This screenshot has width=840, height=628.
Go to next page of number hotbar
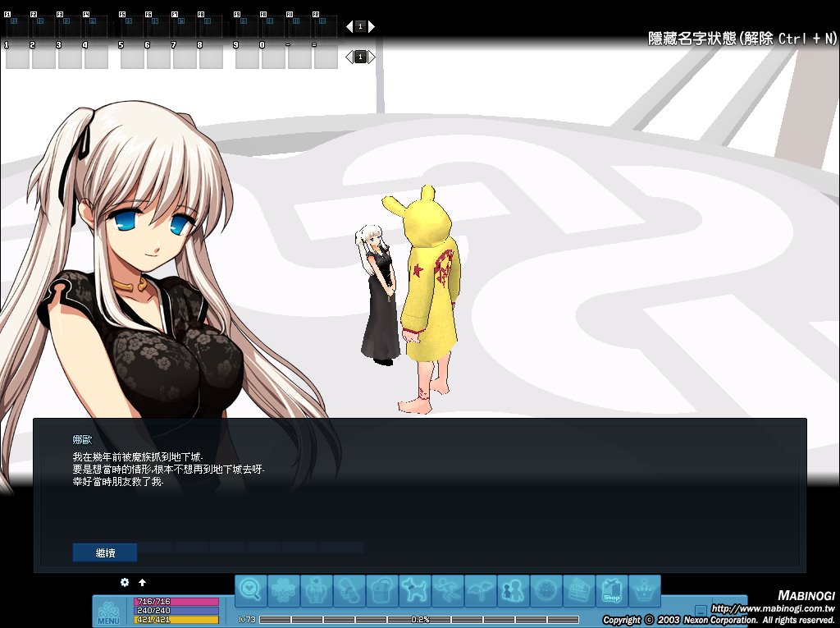click(x=372, y=57)
